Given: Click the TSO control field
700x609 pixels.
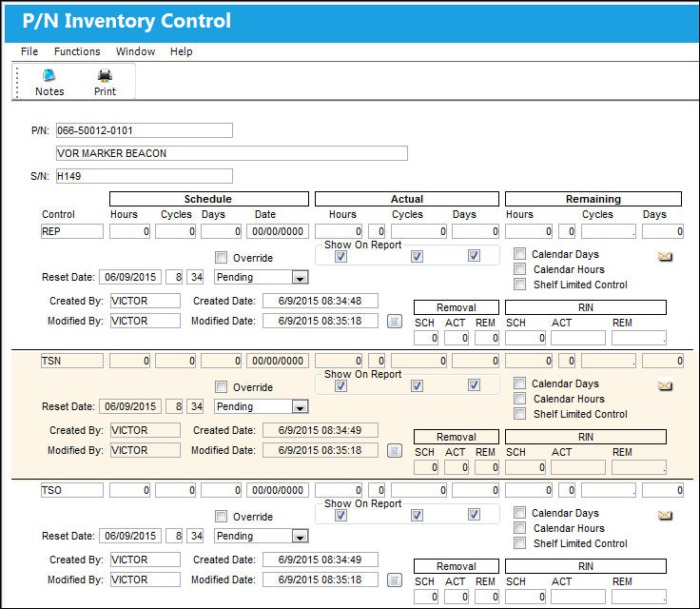Looking at the screenshot, I should (72, 490).
